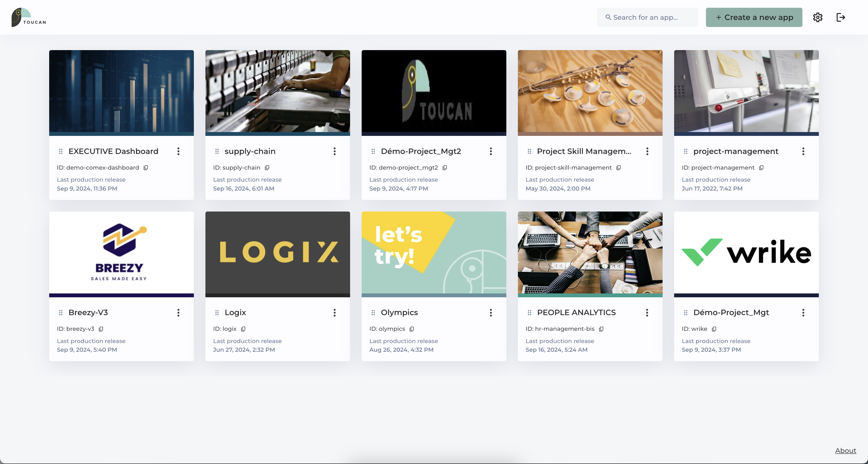Copy the olympics app ID
The height and width of the screenshot is (464, 868).
(412, 329)
